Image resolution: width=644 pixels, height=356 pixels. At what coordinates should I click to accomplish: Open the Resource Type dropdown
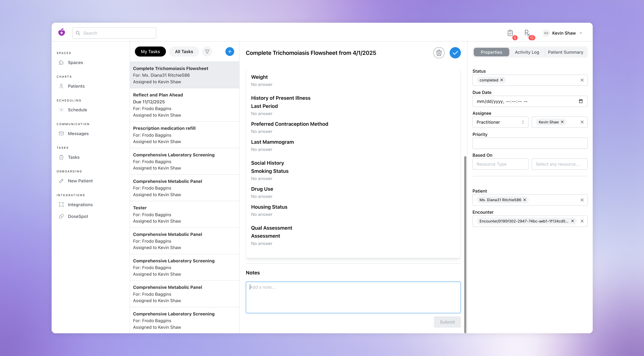point(500,164)
